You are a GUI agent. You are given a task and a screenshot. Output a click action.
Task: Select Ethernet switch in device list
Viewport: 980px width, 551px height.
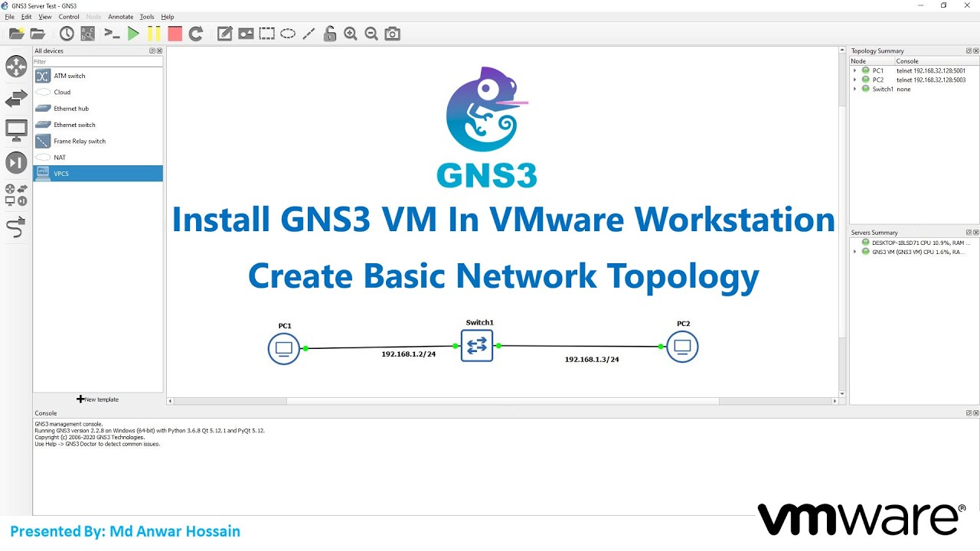pos(98,125)
